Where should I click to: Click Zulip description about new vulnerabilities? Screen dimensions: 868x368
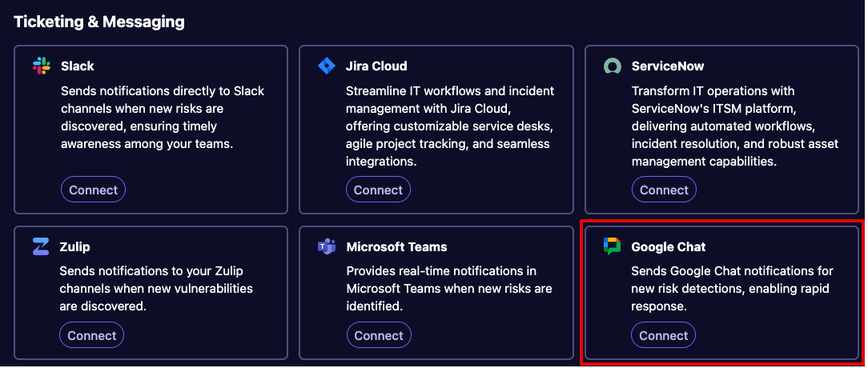[156, 288]
